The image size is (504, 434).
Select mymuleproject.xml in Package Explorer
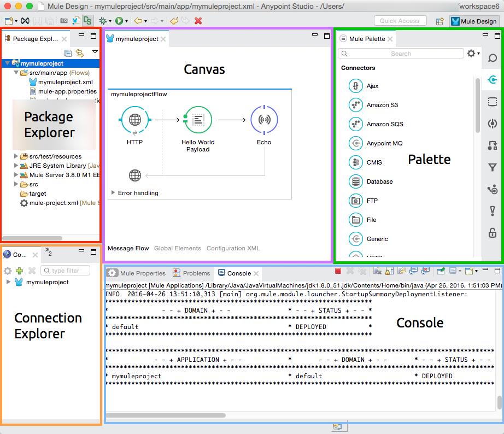point(65,82)
